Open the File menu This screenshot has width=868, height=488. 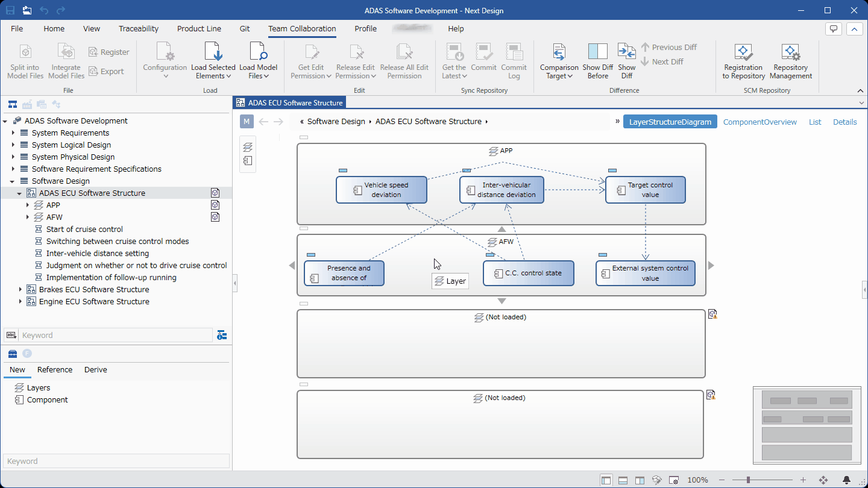17,28
